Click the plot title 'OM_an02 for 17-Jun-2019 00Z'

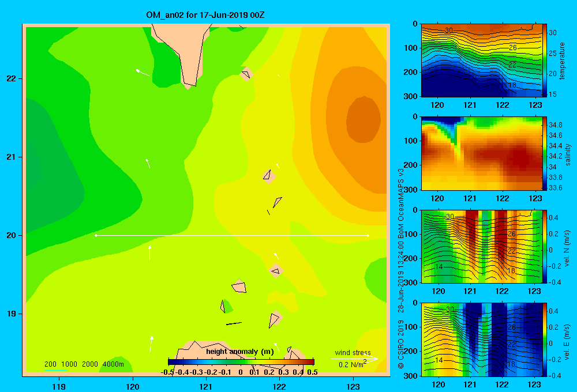(x=205, y=15)
